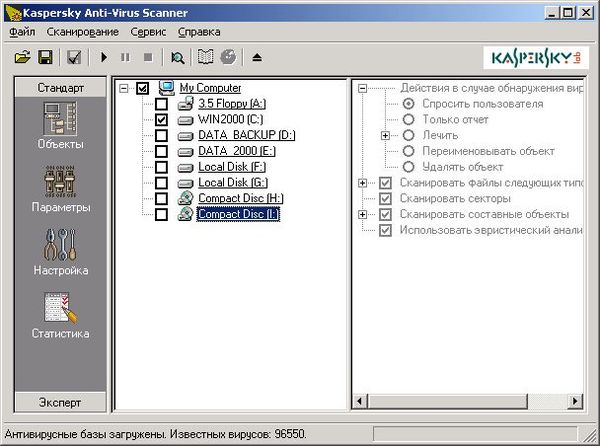Click the DATA_2000 (E:) drive icon
Viewport: 600px width, 446px height.
tap(186, 152)
